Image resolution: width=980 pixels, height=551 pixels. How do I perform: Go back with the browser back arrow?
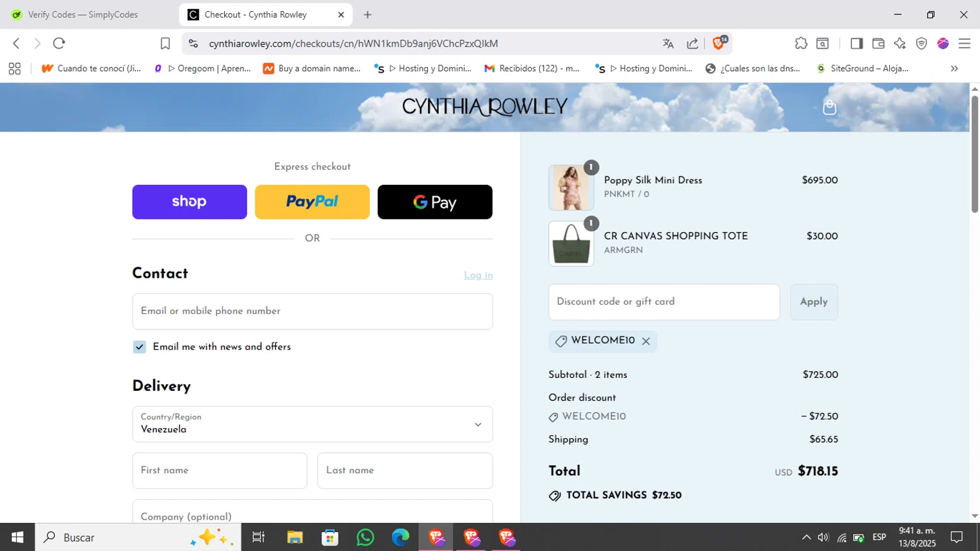click(16, 43)
